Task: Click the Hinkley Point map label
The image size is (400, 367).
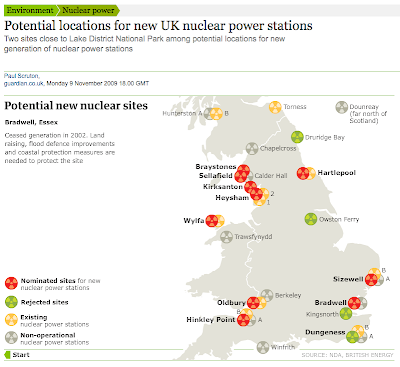Action: pos(211,320)
